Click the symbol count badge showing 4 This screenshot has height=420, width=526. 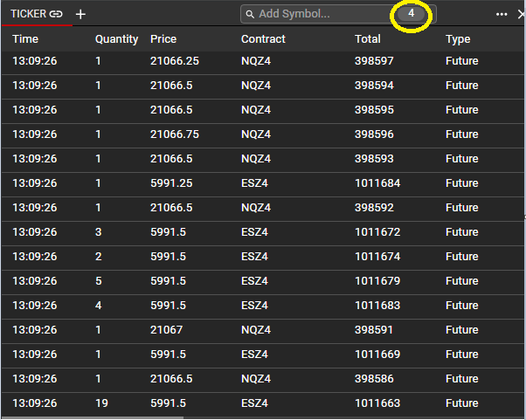pos(411,14)
